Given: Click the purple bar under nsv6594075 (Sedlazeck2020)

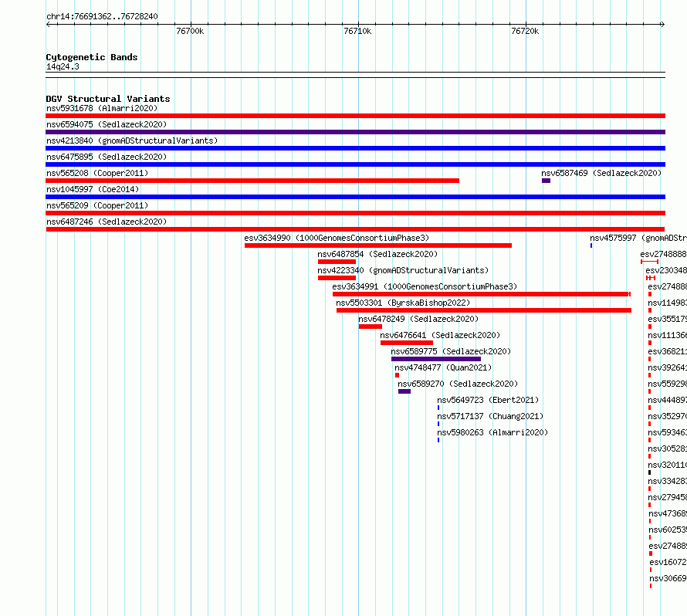Looking at the screenshot, I should pos(355,132).
